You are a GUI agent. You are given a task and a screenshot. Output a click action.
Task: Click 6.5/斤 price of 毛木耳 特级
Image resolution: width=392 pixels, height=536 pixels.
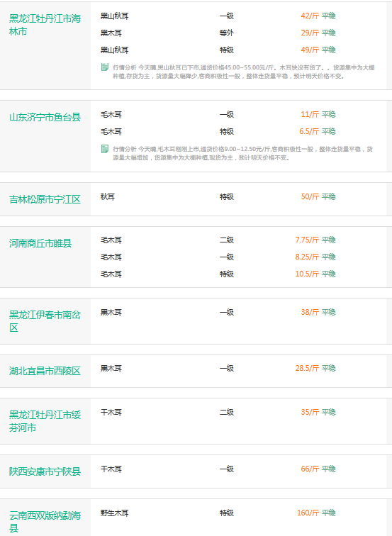pos(309,131)
